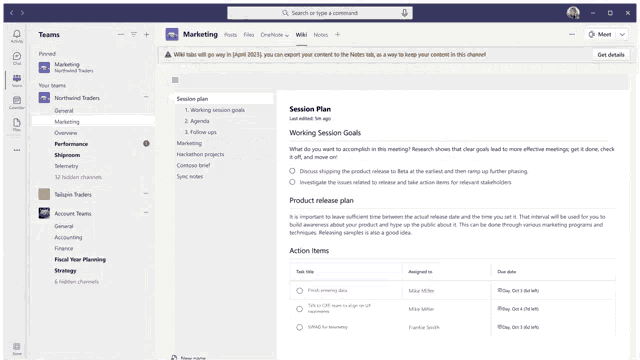Click the Marketing channel avatar icon in header
The image size is (640, 360).
tap(172, 35)
